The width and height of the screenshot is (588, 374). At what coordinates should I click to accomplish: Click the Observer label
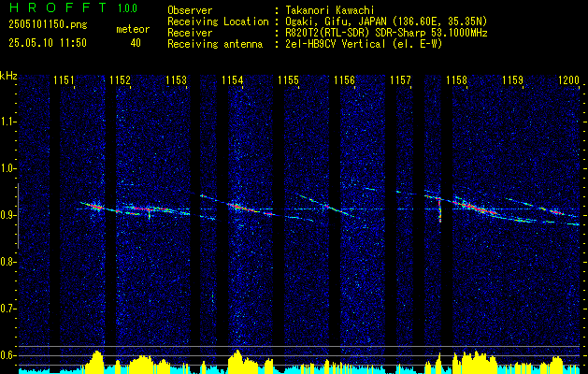190,10
